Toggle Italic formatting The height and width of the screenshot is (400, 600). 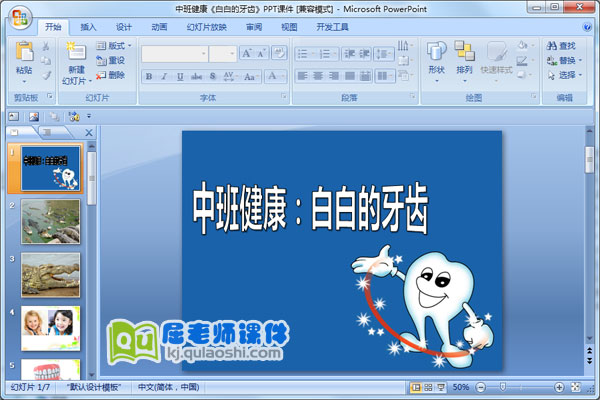coord(165,77)
